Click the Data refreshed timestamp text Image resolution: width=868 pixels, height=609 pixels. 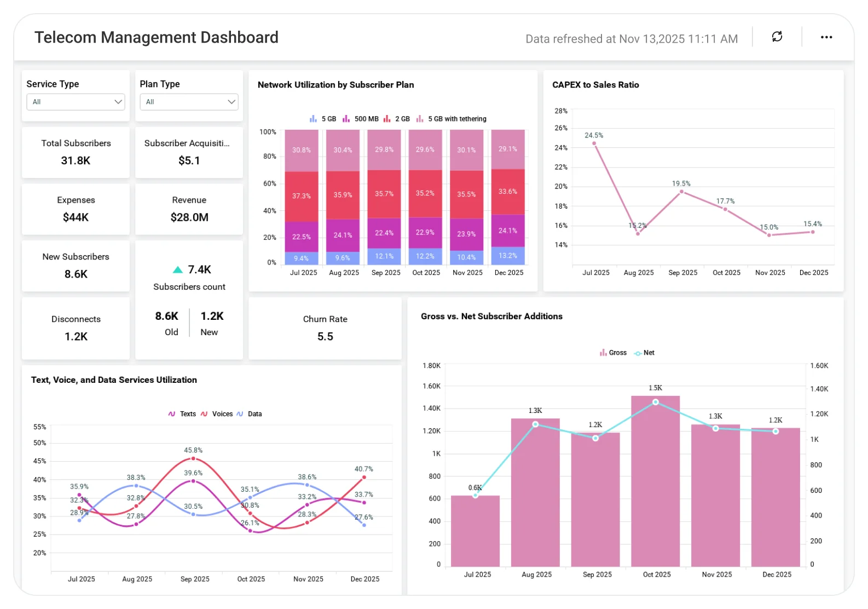pos(632,39)
